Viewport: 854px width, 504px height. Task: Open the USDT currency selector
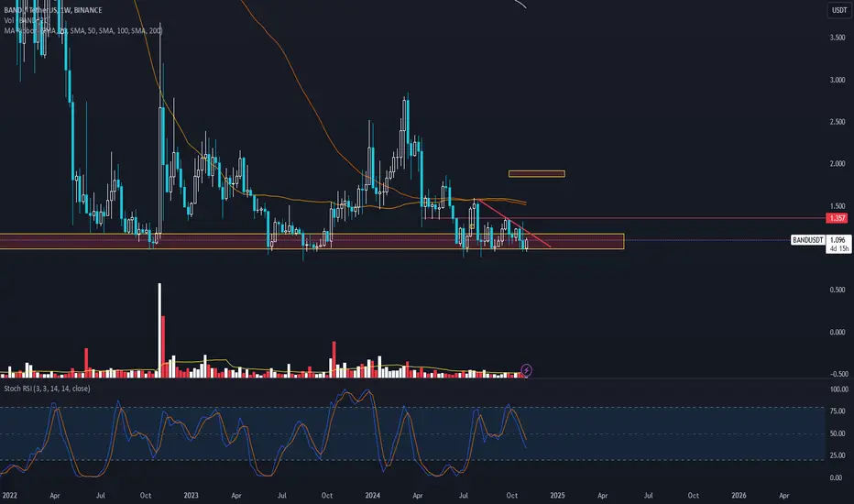[x=839, y=10]
